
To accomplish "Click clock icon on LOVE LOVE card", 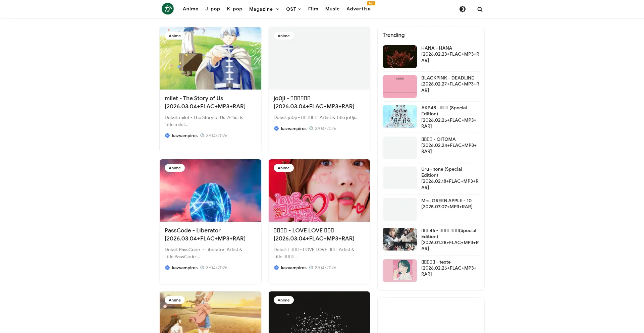I will [x=311, y=268].
